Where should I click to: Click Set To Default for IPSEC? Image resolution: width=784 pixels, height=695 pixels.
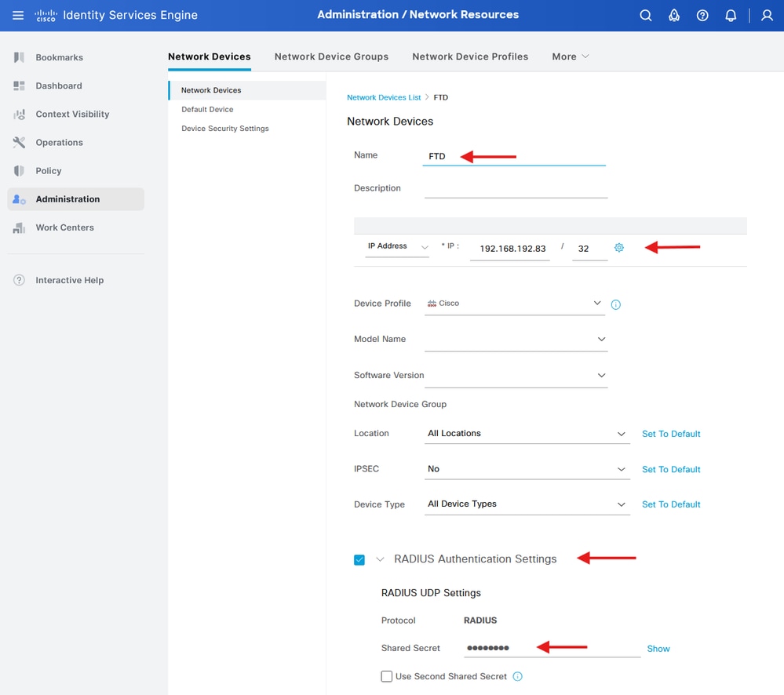coord(670,470)
